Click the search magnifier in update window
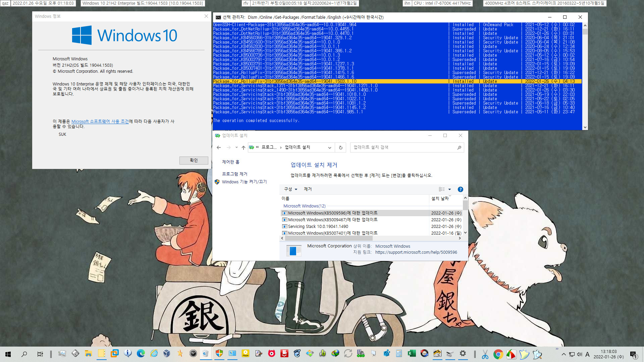644x362 pixels. pos(459,147)
